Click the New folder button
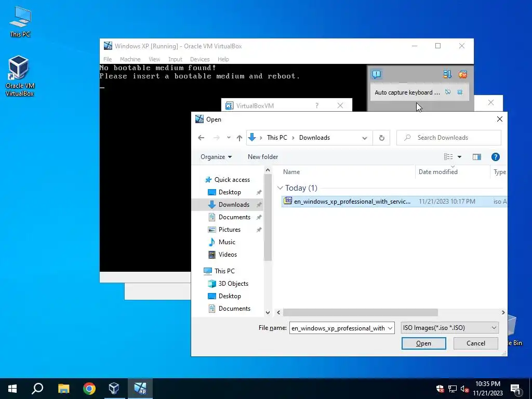This screenshot has height=399, width=532. [x=263, y=157]
